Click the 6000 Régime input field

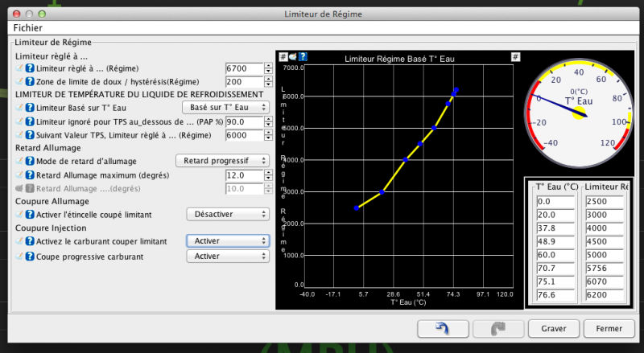245,135
